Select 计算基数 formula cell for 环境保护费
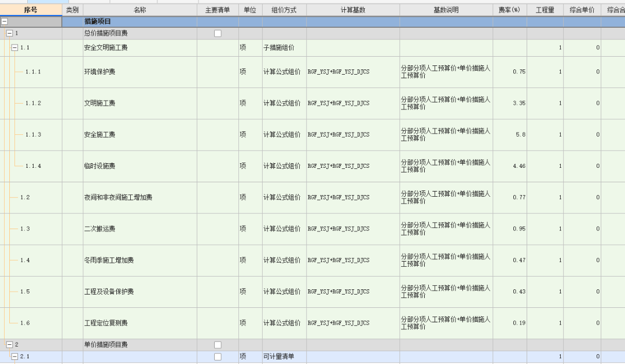 [353, 72]
